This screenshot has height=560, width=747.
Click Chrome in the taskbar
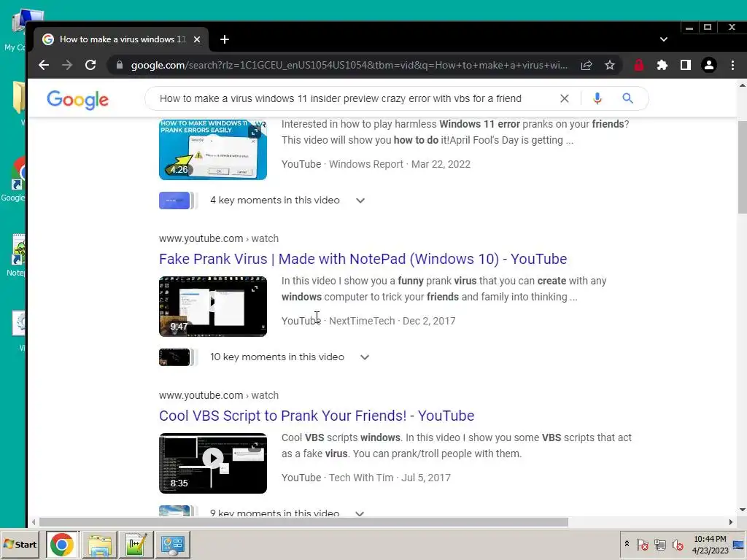coord(62,544)
